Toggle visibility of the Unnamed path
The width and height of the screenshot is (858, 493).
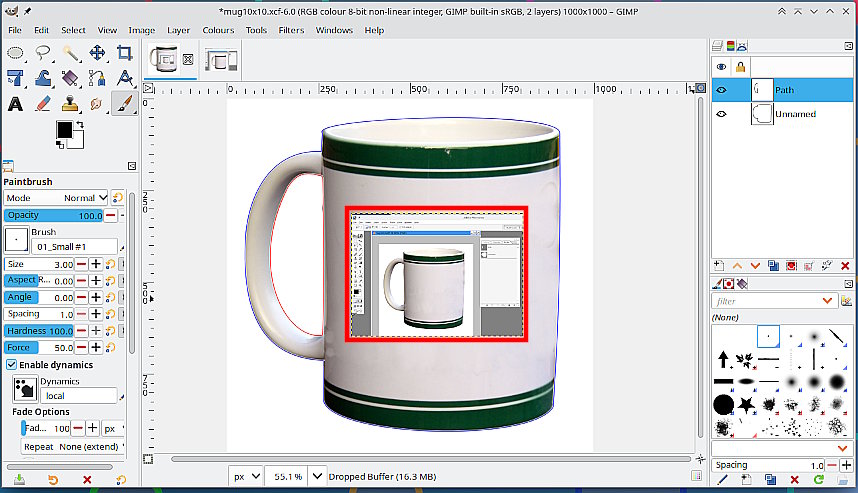click(x=721, y=114)
